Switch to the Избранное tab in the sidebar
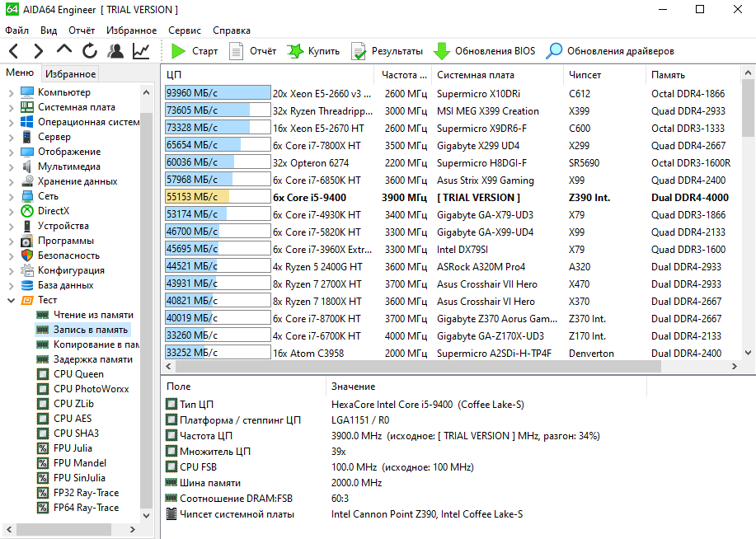Viewport: 756px width, 539px height. coord(70,74)
